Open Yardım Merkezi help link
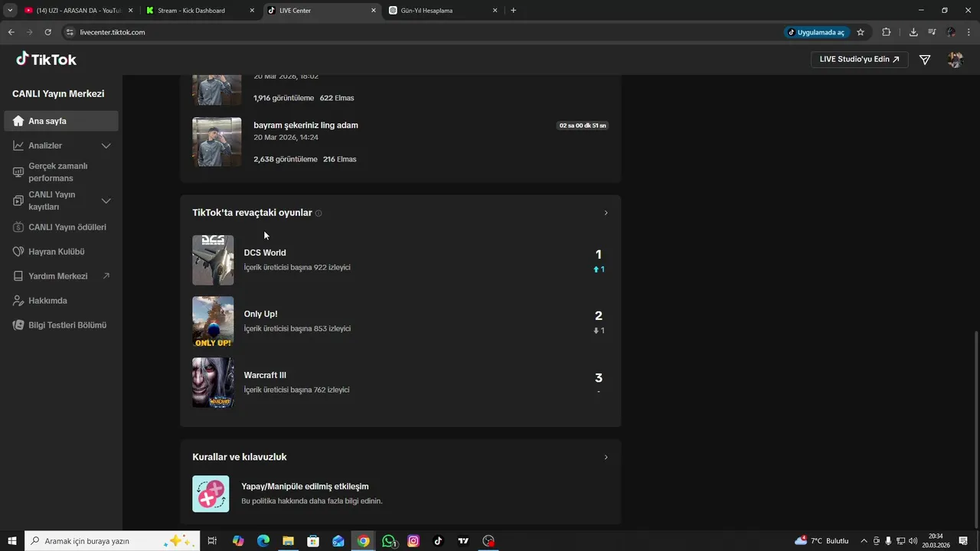This screenshot has width=980, height=551. click(58, 276)
